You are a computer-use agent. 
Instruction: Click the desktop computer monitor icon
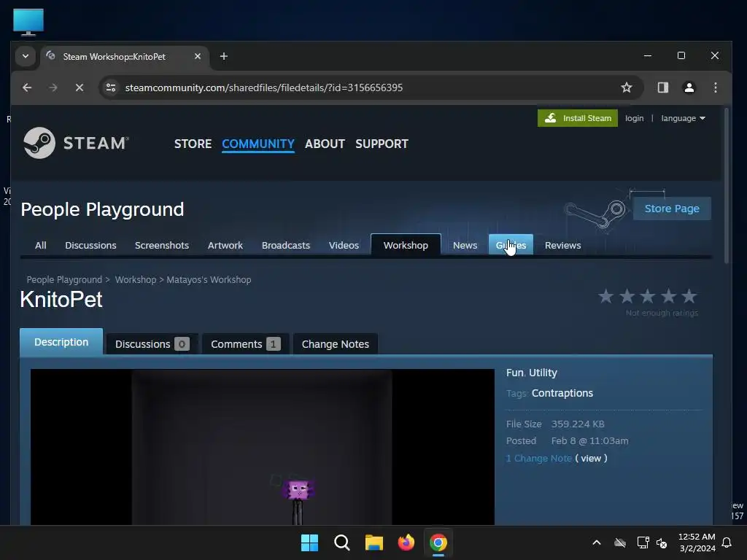pos(28,22)
